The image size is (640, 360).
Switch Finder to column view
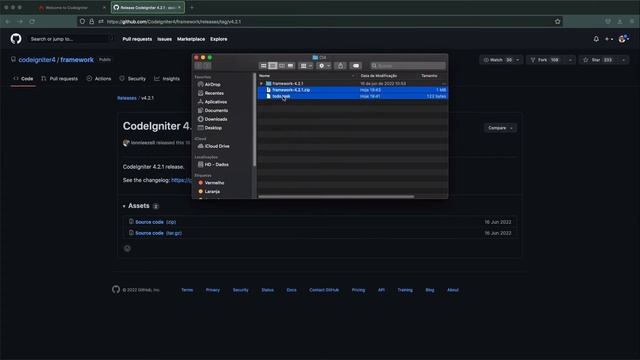pos(281,66)
